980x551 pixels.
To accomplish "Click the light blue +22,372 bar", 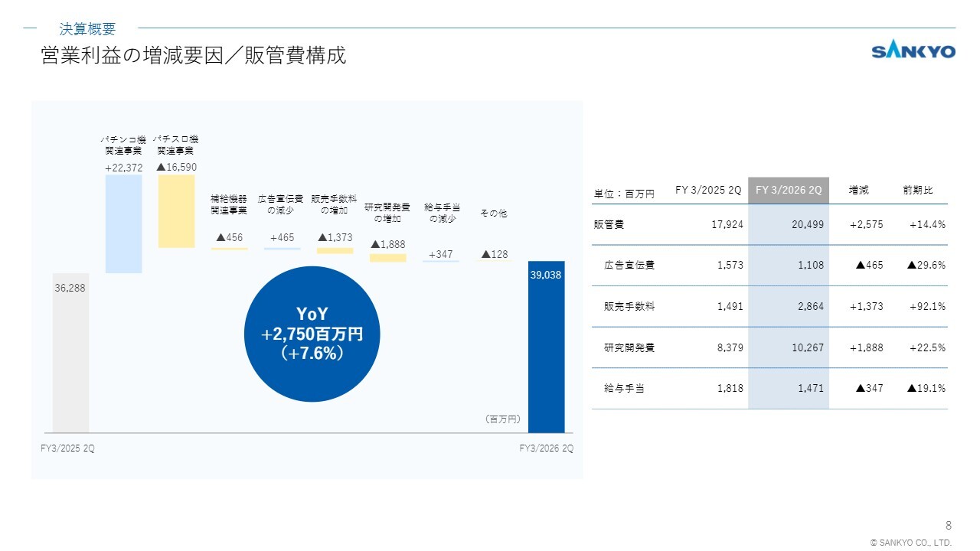I will click(x=123, y=223).
